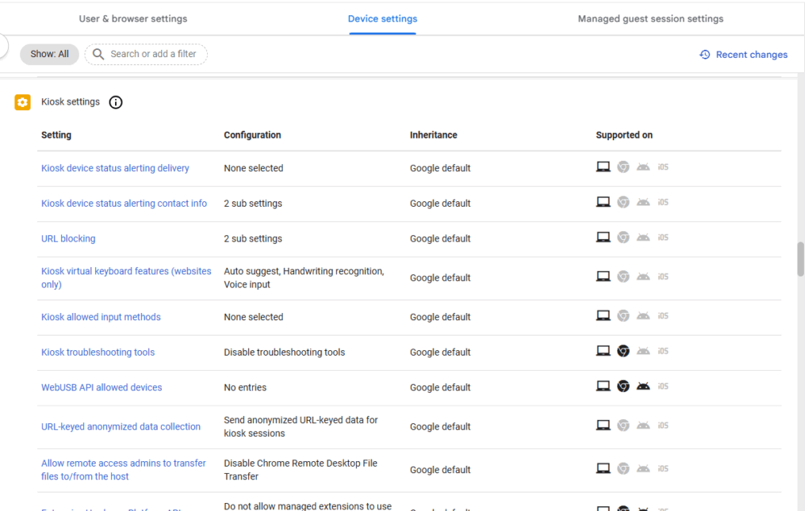This screenshot has width=812, height=511.
Task: Switch to User & browser settings tab
Action: [x=133, y=19]
